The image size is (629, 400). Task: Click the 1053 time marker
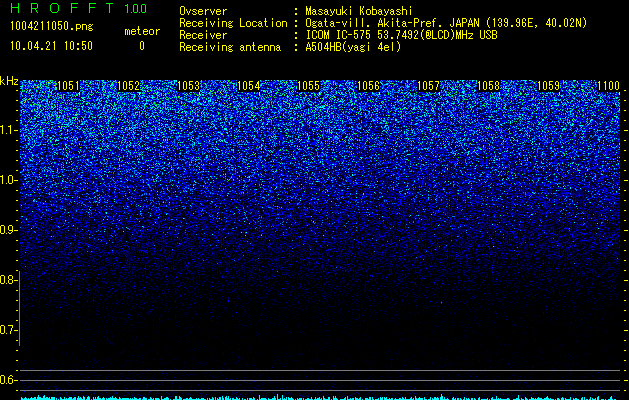point(188,86)
